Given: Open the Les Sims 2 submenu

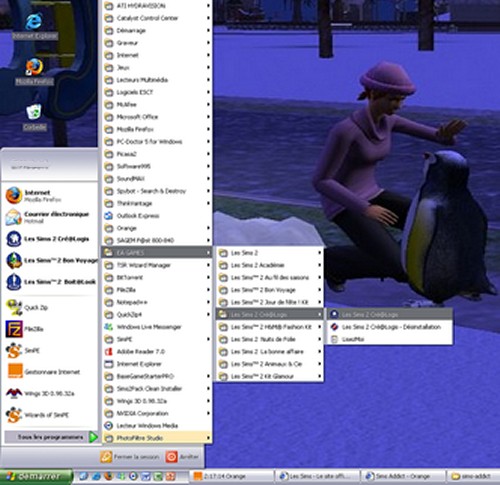Looking at the screenshot, I should tap(270, 253).
